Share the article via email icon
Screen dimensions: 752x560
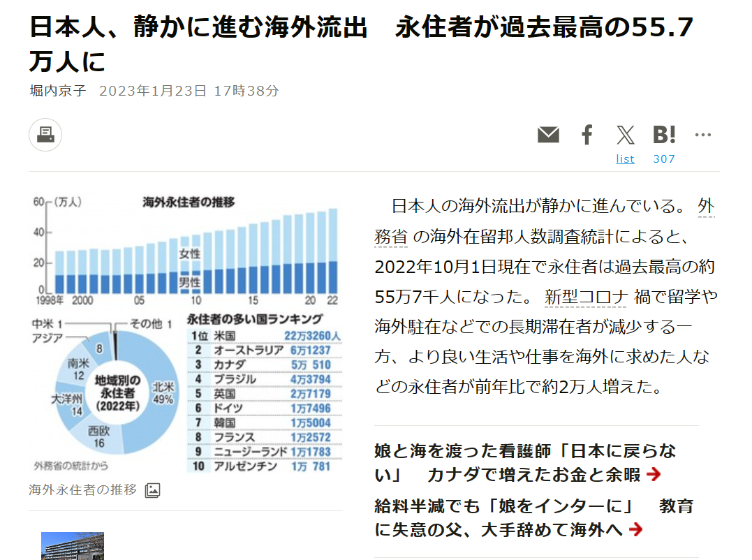(x=548, y=135)
